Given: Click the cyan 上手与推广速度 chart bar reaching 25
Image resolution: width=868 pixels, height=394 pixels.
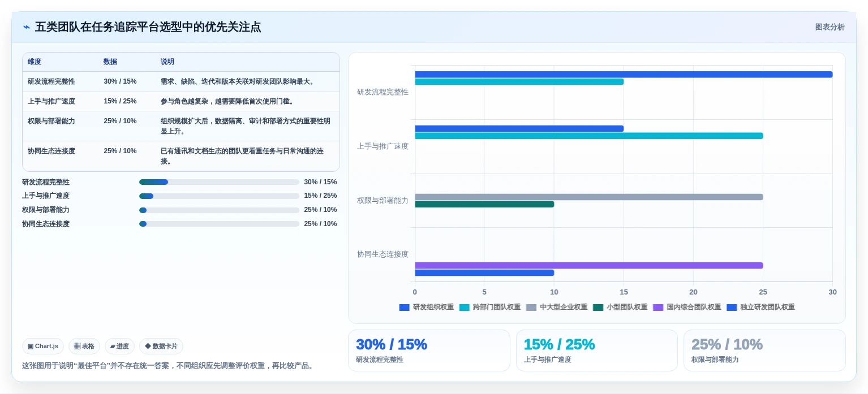Looking at the screenshot, I should click(x=588, y=136).
